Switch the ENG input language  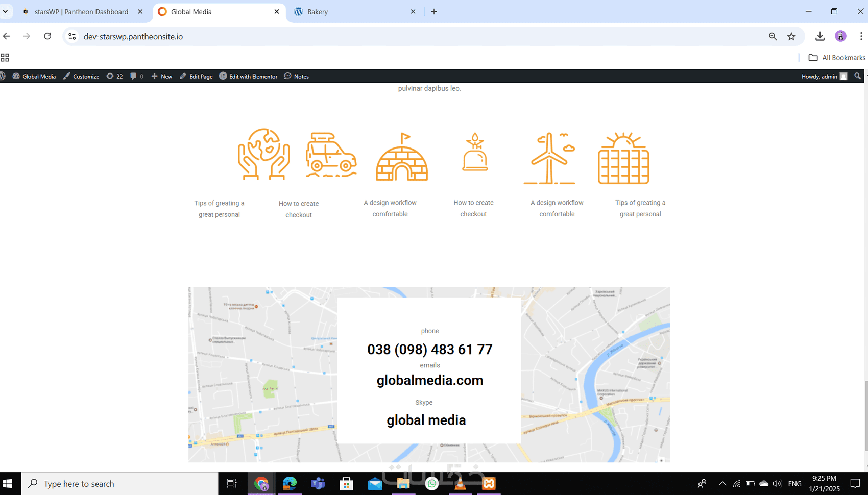(x=795, y=484)
